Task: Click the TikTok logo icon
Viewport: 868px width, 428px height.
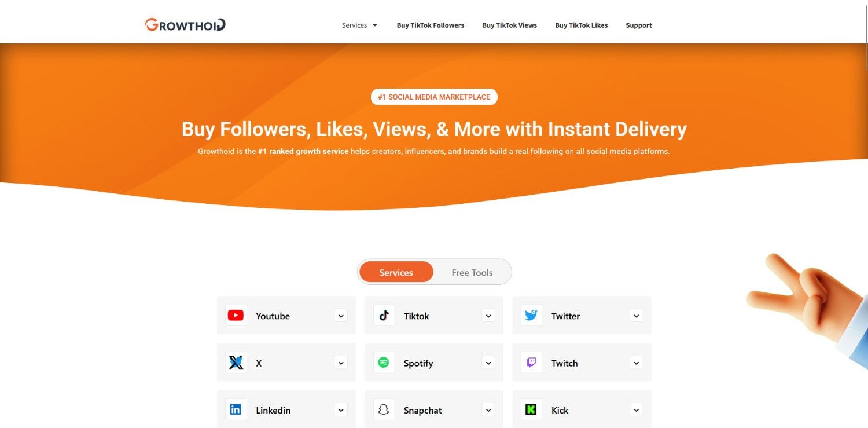Action: [x=384, y=316]
